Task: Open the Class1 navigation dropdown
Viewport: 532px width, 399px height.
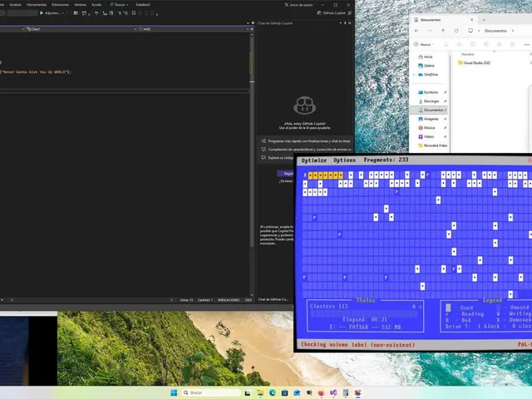Action: click(81, 29)
